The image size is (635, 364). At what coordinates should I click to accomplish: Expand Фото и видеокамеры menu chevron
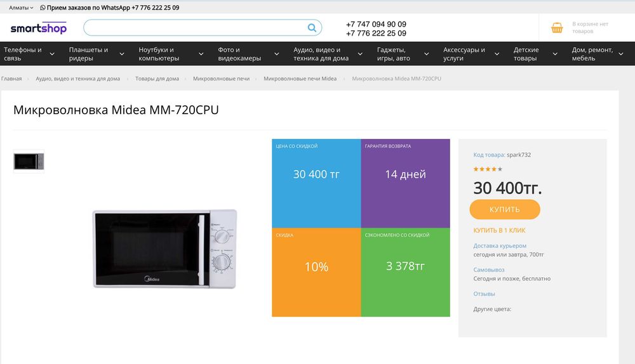(x=277, y=54)
